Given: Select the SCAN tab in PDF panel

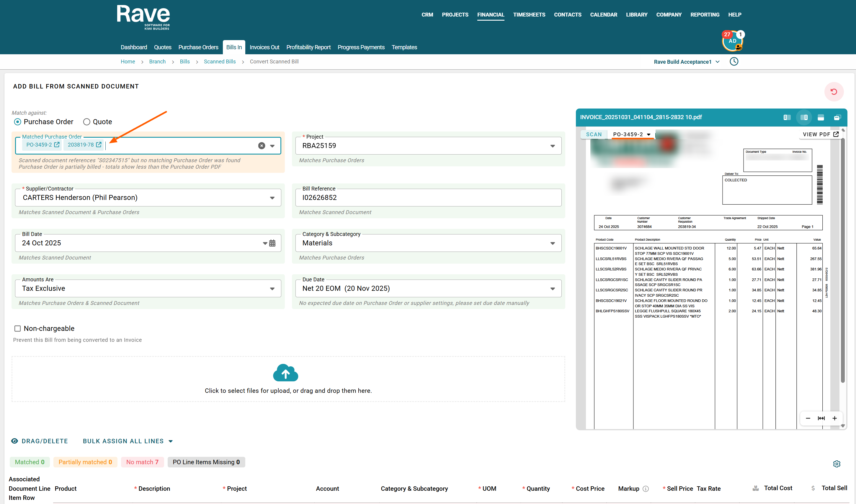Looking at the screenshot, I should [594, 134].
